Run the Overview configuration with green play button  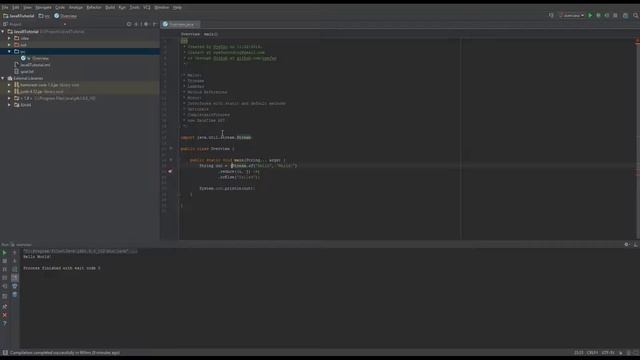[x=590, y=16]
